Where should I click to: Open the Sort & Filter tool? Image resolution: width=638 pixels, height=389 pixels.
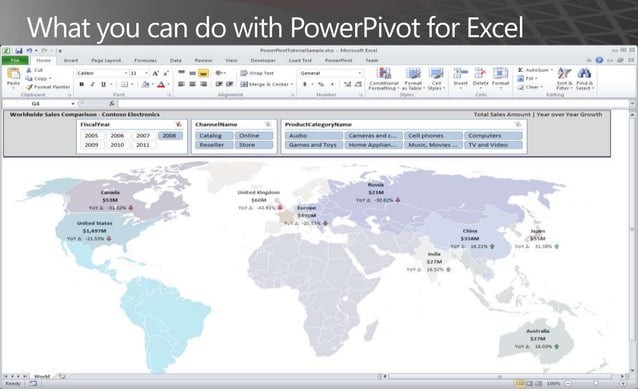[x=564, y=79]
